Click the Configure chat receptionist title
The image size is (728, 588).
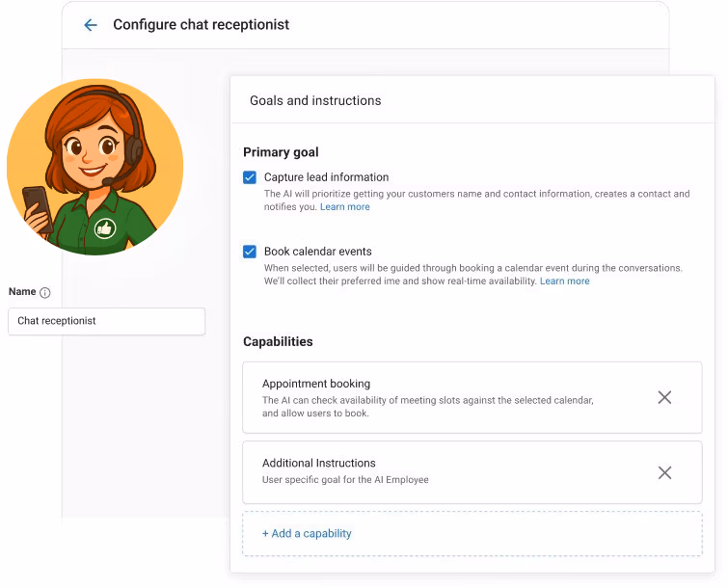tap(201, 25)
